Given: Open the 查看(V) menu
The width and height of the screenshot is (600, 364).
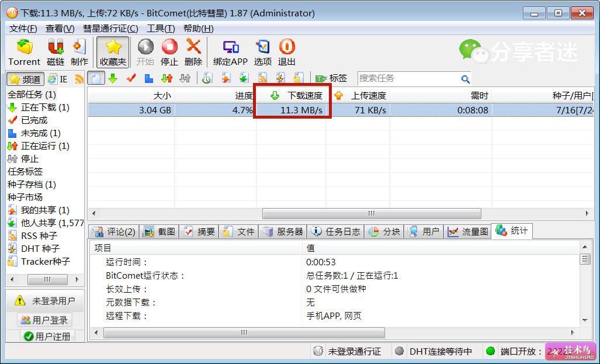Looking at the screenshot, I should point(60,29).
